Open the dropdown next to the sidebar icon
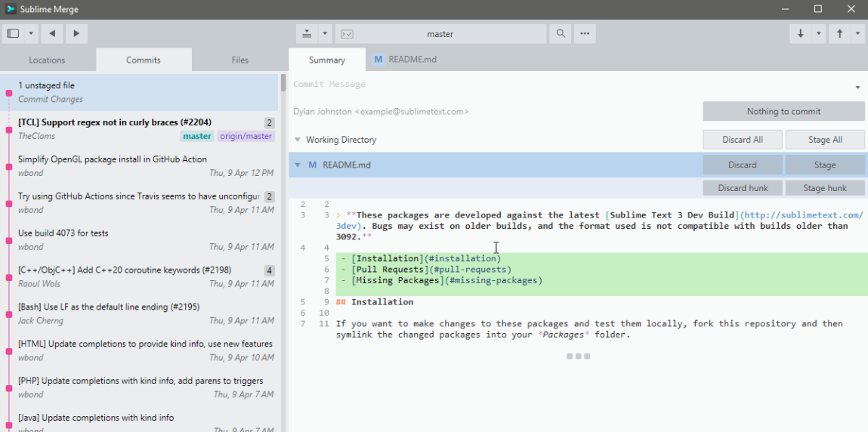868x432 pixels. (31, 34)
